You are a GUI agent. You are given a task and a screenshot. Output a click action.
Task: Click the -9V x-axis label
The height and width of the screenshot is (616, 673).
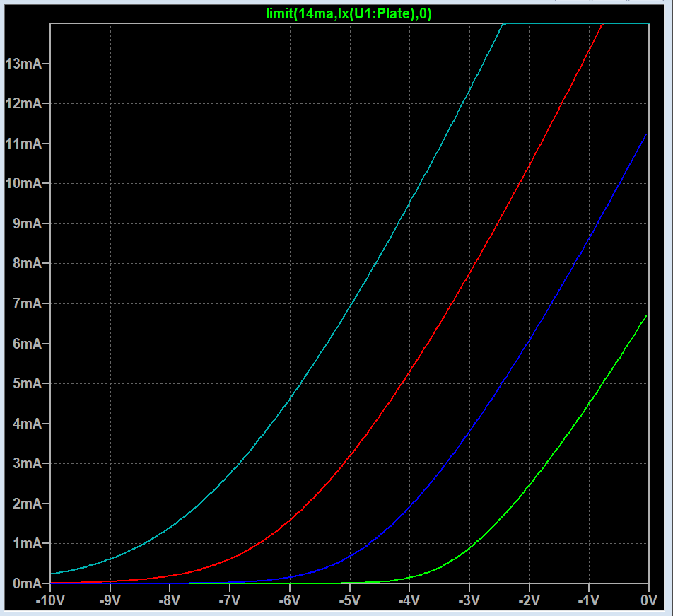(110, 600)
